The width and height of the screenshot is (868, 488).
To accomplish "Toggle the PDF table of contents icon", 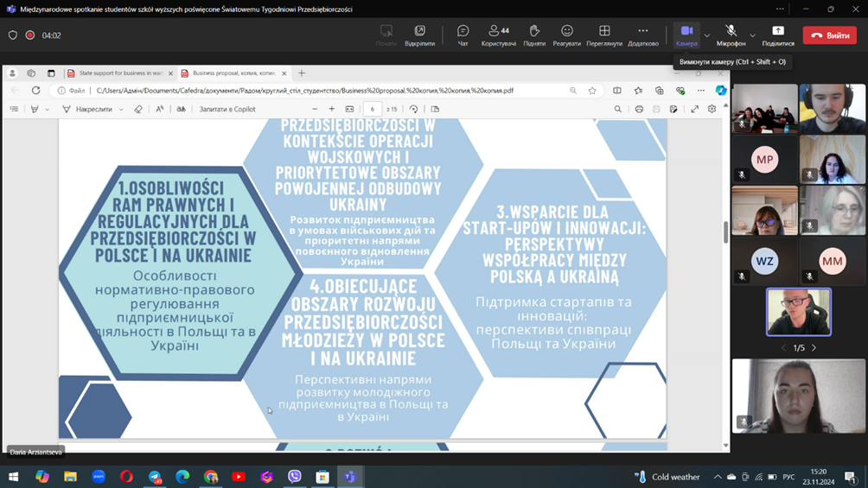I will [15, 110].
